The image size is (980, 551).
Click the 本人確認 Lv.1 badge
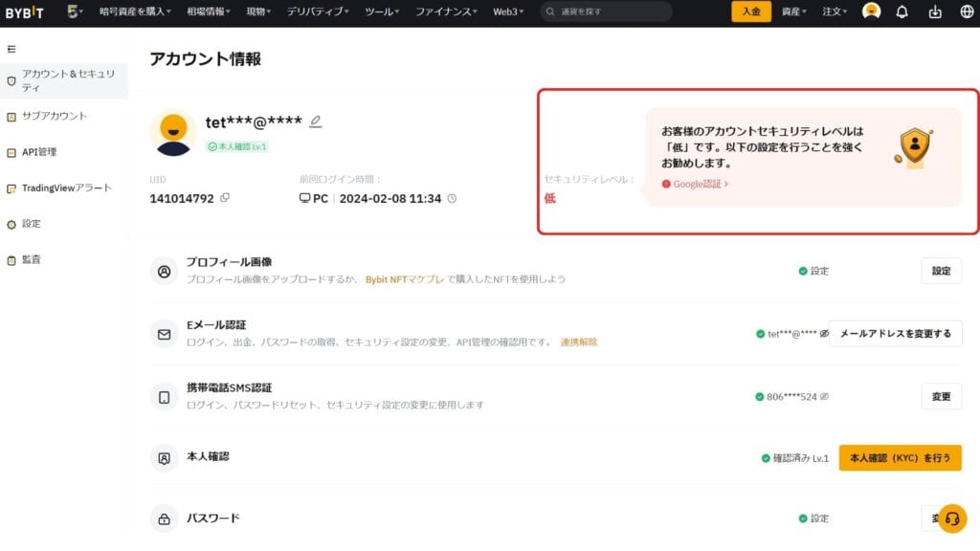pos(237,146)
